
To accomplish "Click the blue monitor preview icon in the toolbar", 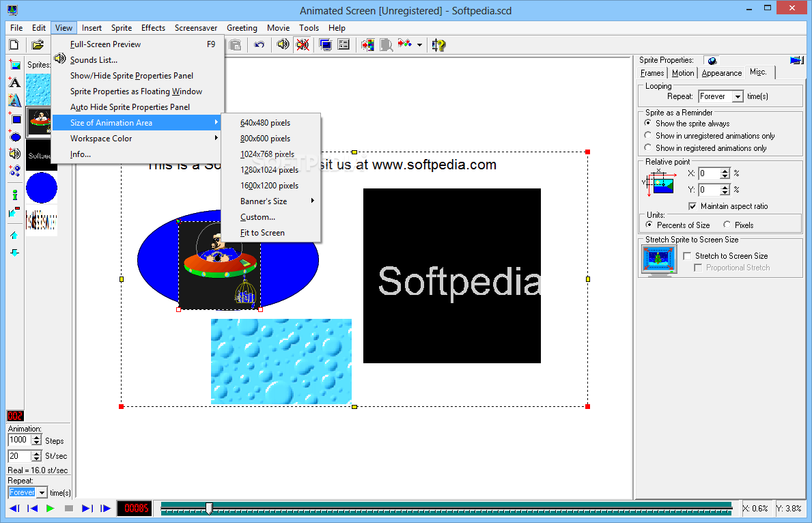I will (326, 45).
